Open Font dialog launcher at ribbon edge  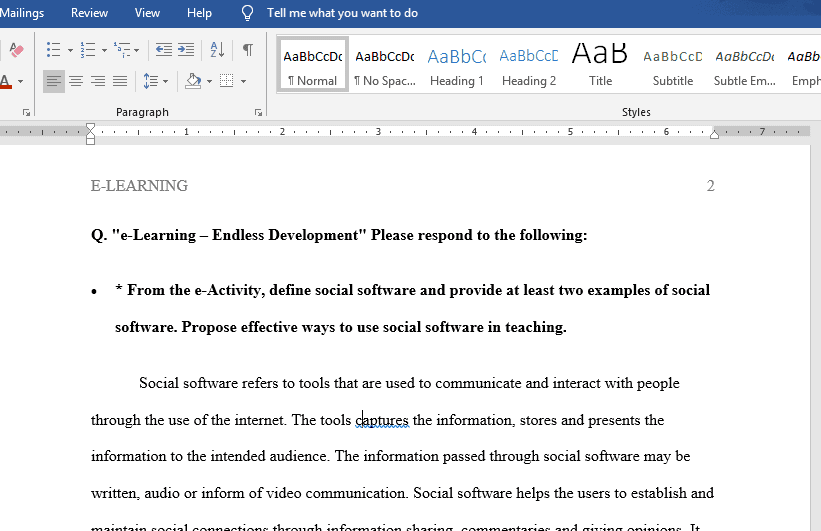pos(26,112)
